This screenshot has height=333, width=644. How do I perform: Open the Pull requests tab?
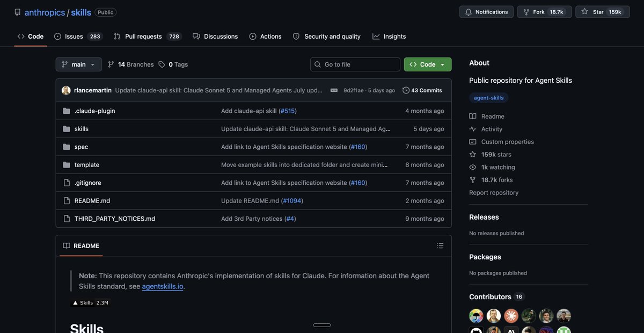148,37
